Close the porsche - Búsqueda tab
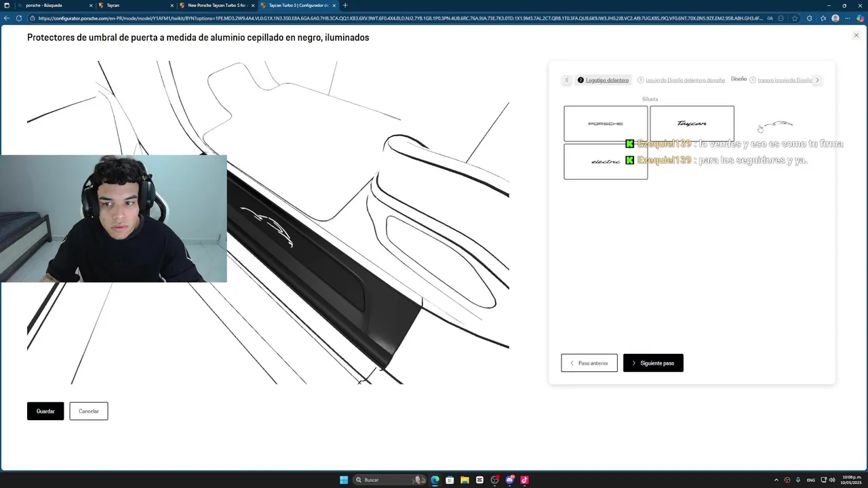Viewport: 868px width, 488px height. tap(91, 5)
